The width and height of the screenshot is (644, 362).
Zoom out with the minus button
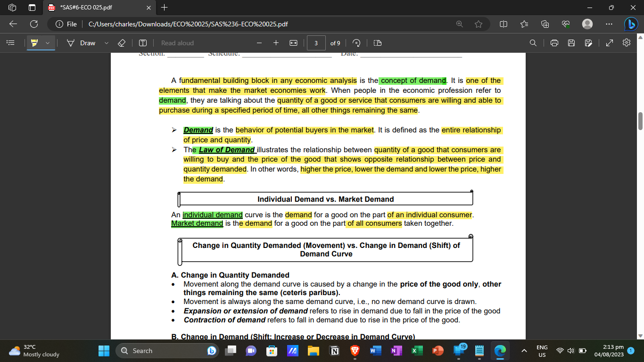(259, 43)
